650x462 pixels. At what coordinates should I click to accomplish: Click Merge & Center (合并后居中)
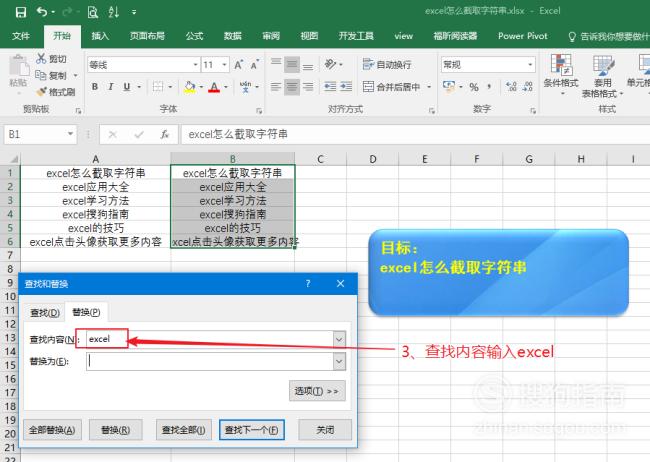[x=391, y=87]
